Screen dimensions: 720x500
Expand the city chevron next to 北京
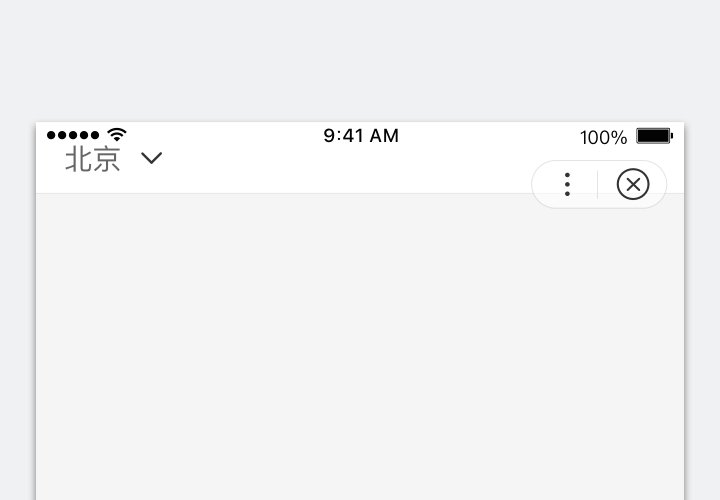152,158
